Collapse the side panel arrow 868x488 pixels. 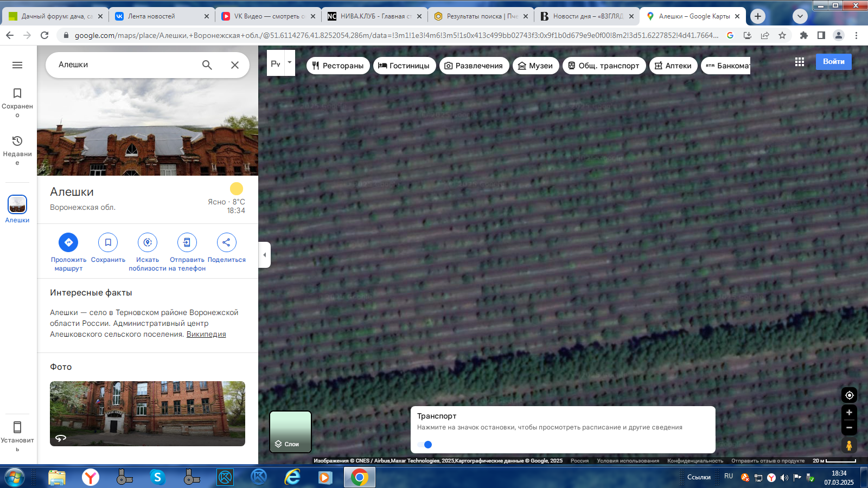coord(265,255)
